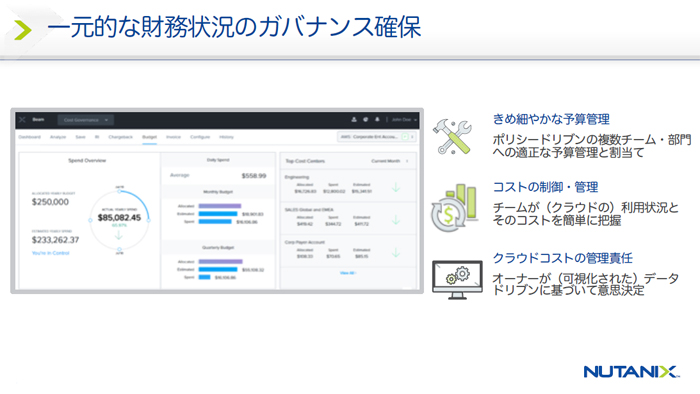700x394 pixels.
Task: Click the $250,000 allocated yearly budget value
Action: (x=50, y=202)
